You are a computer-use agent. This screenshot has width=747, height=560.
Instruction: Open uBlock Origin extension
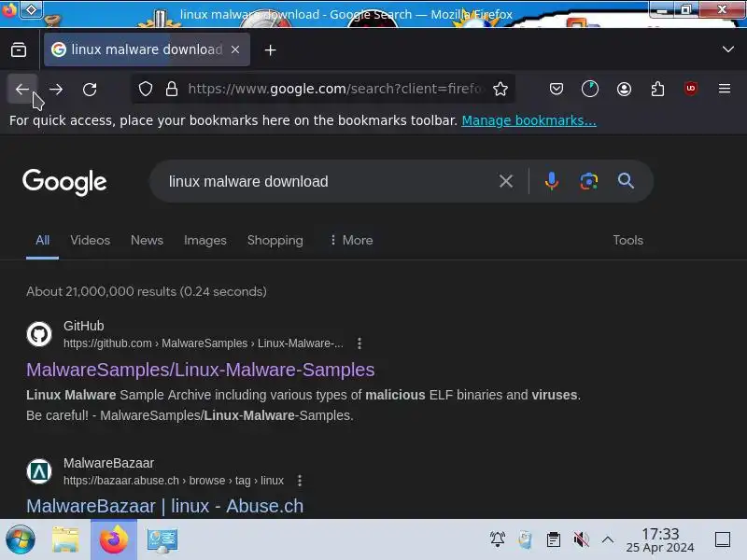[x=691, y=89]
